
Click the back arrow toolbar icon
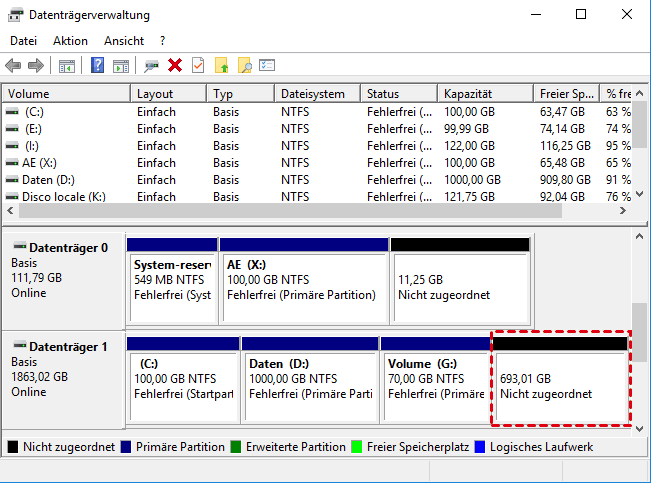click(14, 65)
